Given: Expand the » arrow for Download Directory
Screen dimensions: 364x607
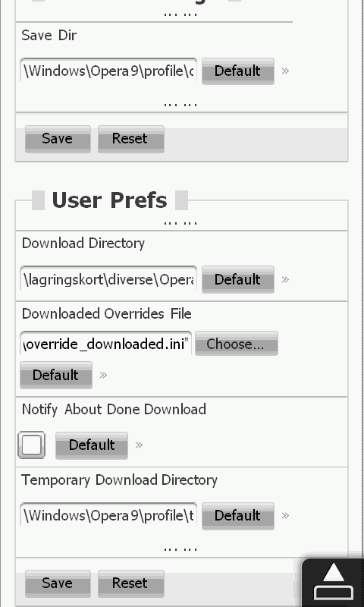Looking at the screenshot, I should pyautogui.click(x=285, y=279).
